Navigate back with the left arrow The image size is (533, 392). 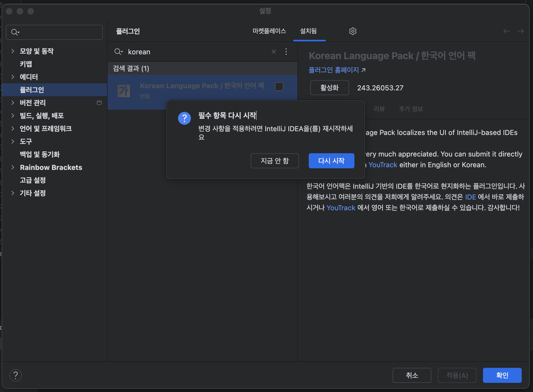click(506, 31)
